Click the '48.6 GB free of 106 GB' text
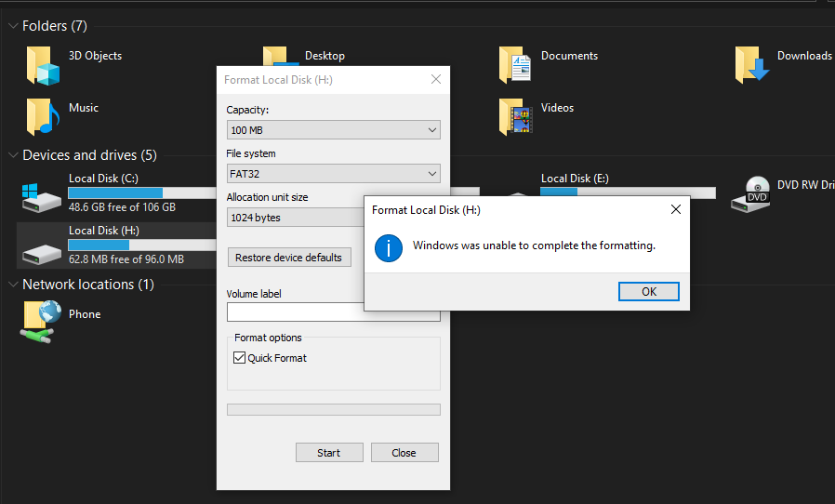Image resolution: width=835 pixels, height=504 pixels. coord(122,207)
